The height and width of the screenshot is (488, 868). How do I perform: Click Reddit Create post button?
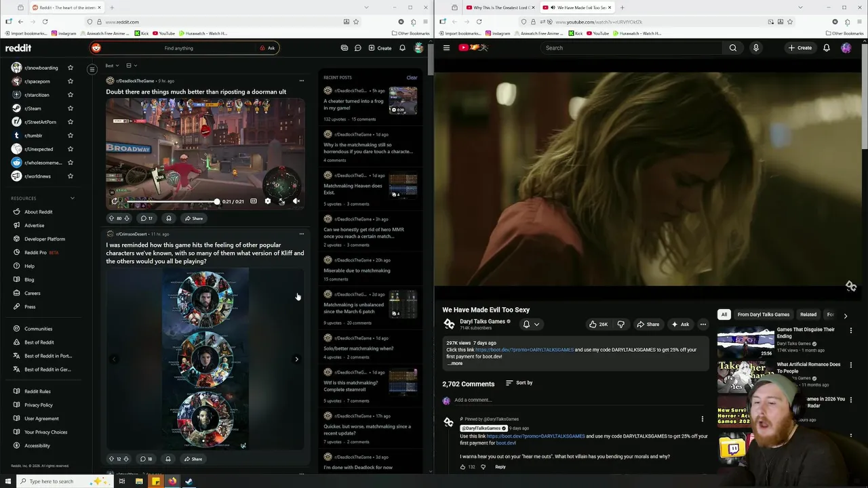[x=380, y=48]
